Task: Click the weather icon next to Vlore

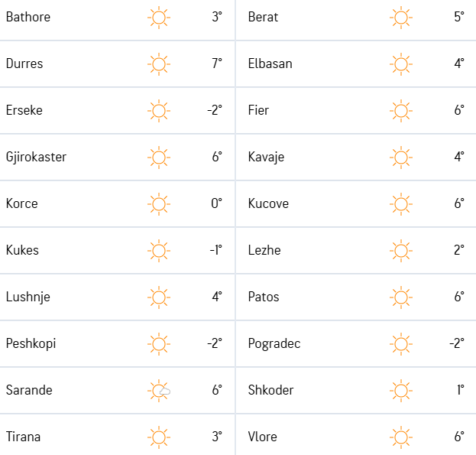Action: click(x=401, y=437)
